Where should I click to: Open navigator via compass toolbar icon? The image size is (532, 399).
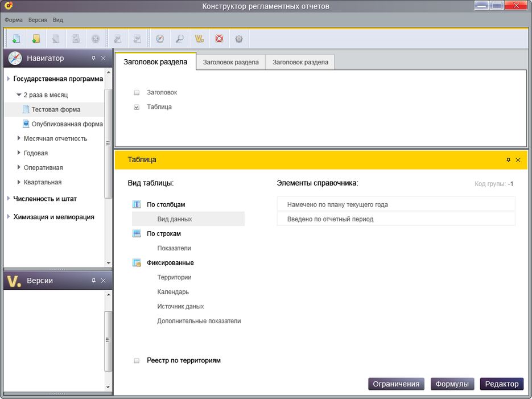click(x=160, y=38)
